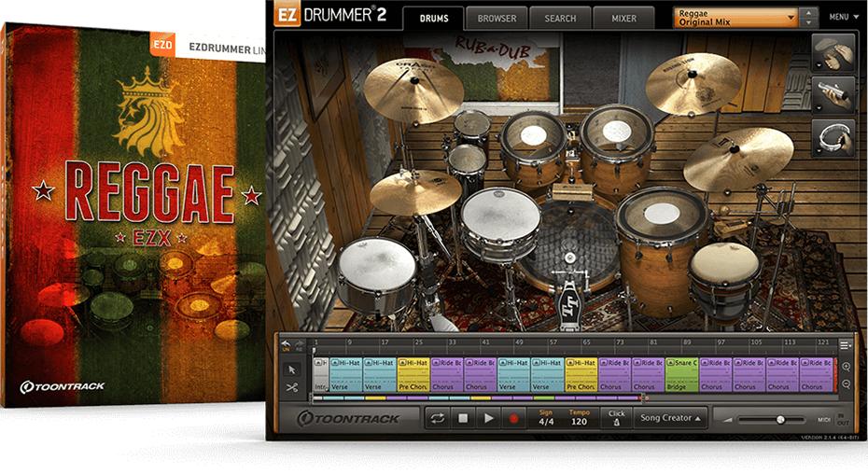This screenshot has height=474, width=868.
Task: Toggle the metronome Click
Action: point(616,419)
